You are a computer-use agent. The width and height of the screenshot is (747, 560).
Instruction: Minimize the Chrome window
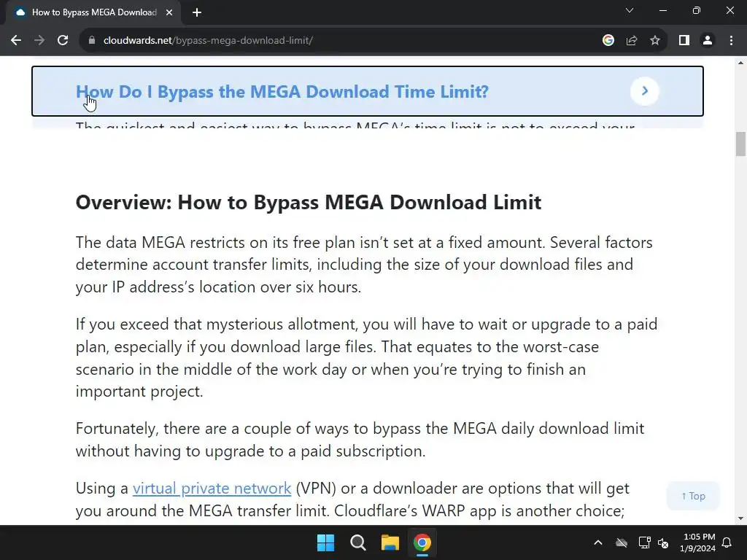click(x=662, y=10)
